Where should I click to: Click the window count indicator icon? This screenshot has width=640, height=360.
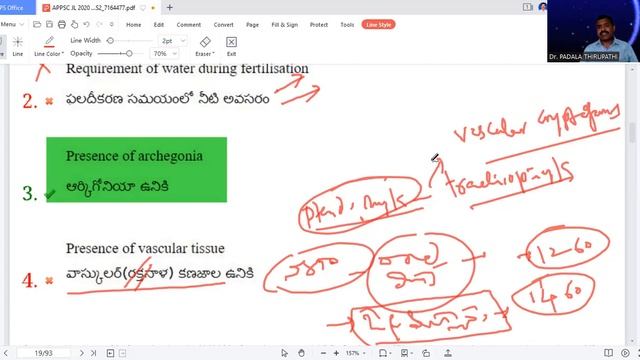pyautogui.click(x=527, y=7)
